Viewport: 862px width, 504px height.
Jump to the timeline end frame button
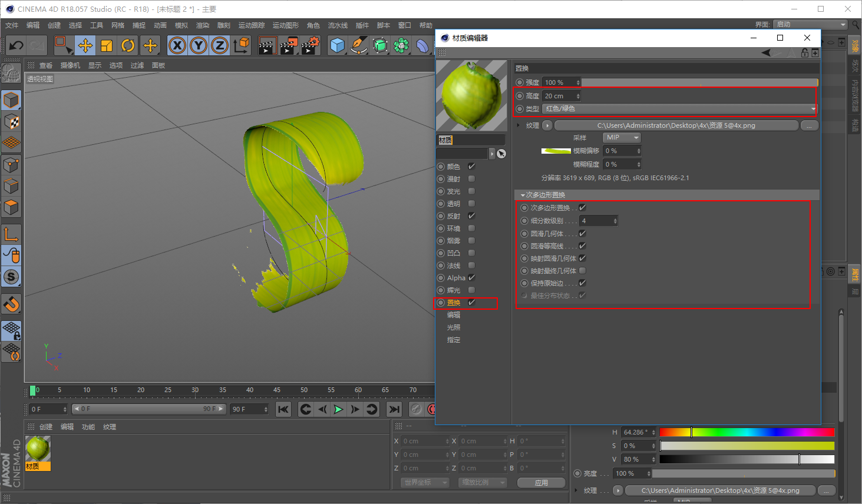click(394, 409)
